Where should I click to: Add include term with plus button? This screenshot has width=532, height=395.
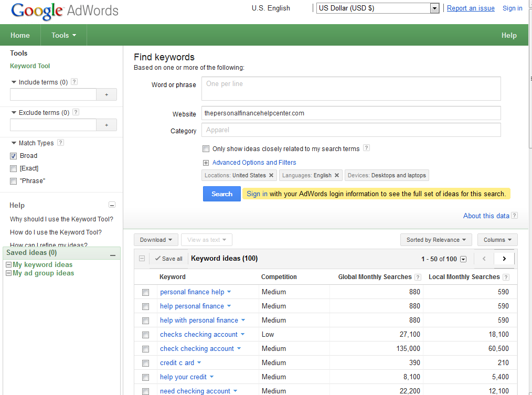point(107,94)
